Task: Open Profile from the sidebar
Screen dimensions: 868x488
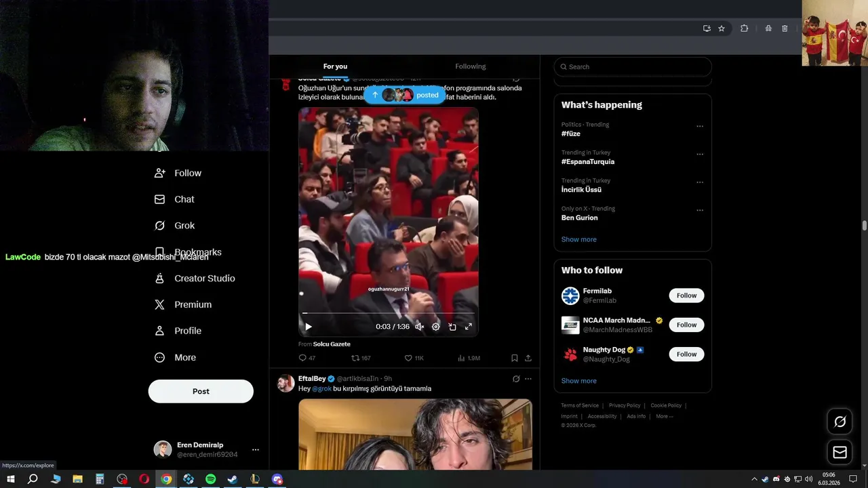Action: [178, 331]
